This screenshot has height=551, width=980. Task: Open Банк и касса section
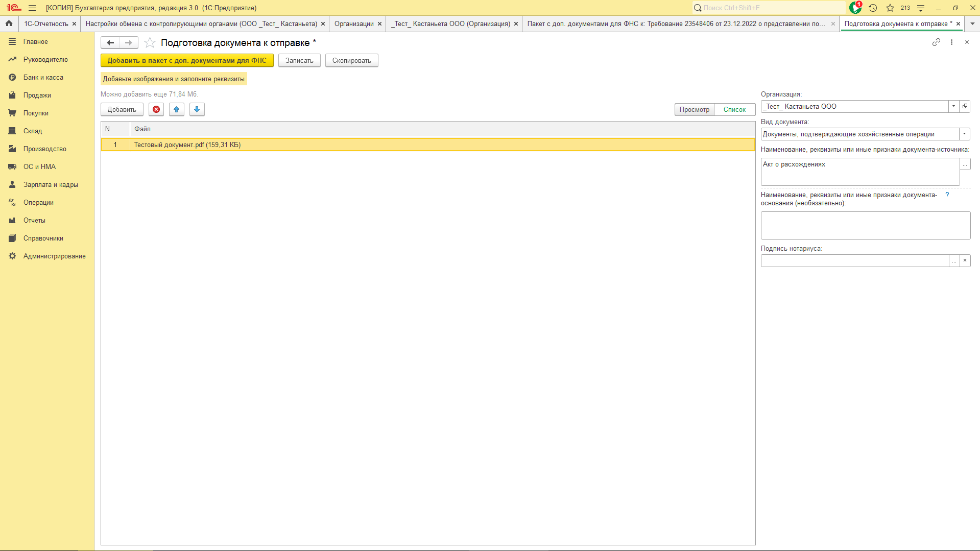click(x=43, y=77)
